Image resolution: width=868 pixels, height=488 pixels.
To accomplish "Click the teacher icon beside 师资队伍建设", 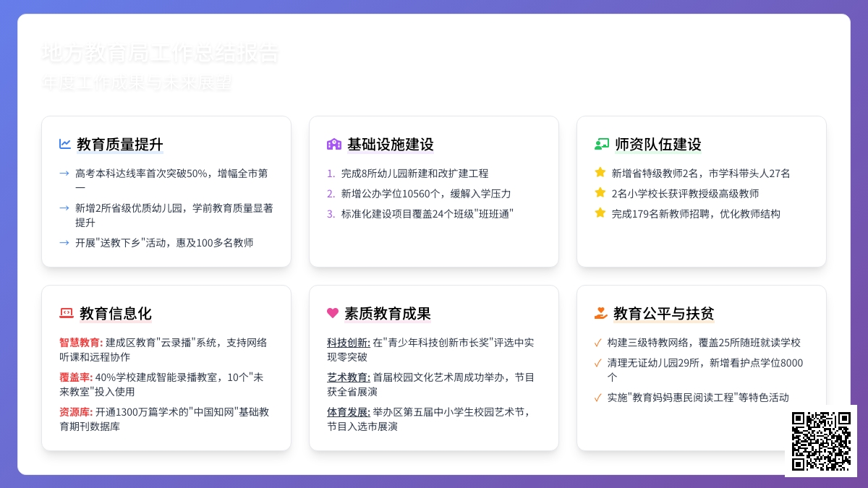I will 602,144.
